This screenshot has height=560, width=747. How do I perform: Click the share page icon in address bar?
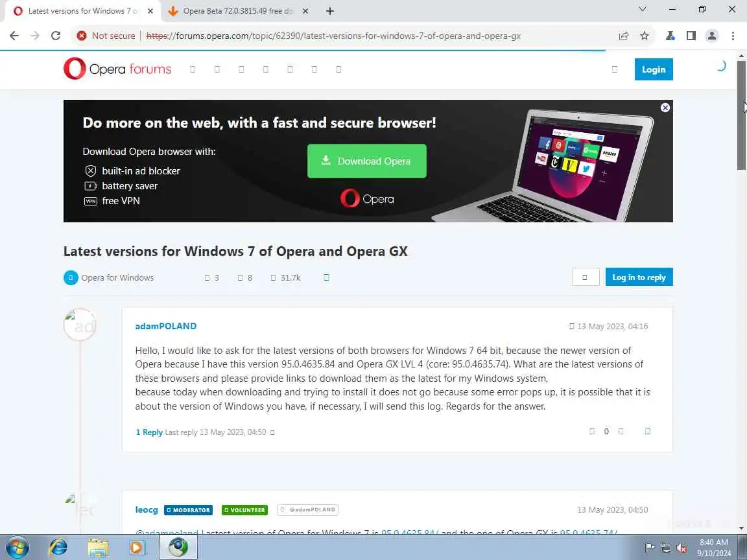pyautogui.click(x=624, y=36)
